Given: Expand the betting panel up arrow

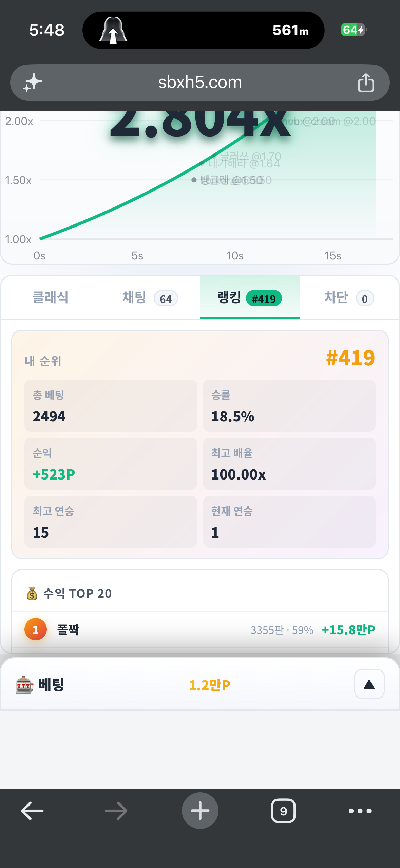Looking at the screenshot, I should tap(369, 684).
